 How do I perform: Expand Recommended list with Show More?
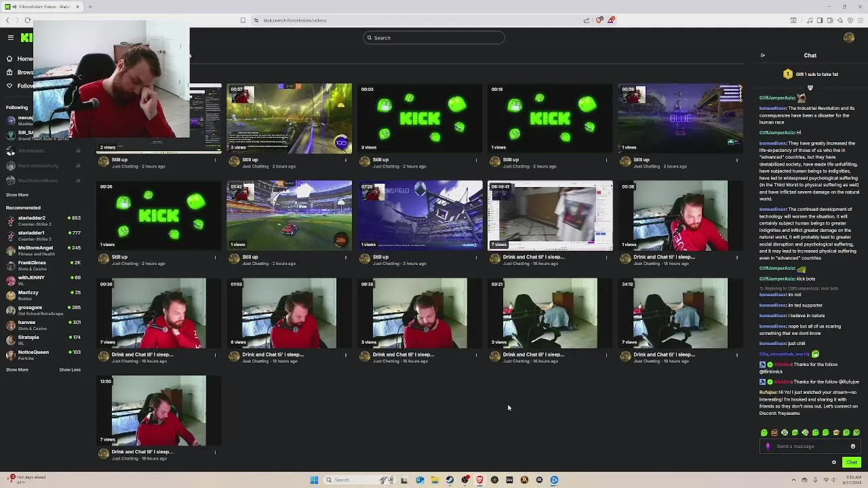coord(17,370)
